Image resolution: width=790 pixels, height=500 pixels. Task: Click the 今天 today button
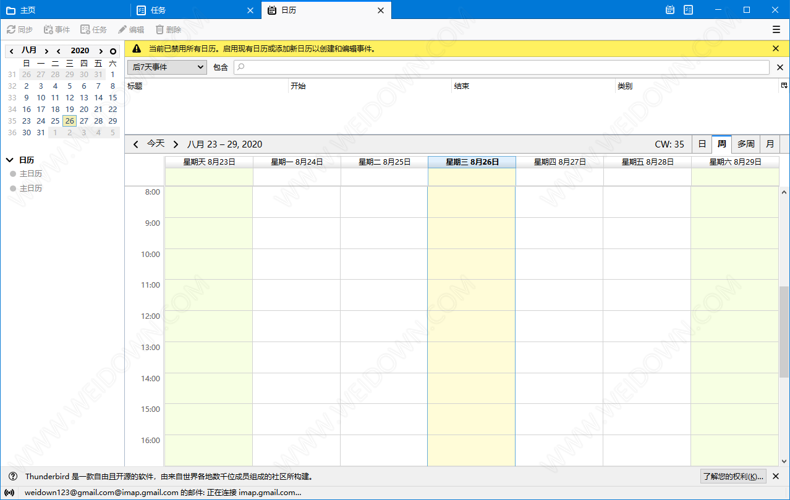click(156, 144)
